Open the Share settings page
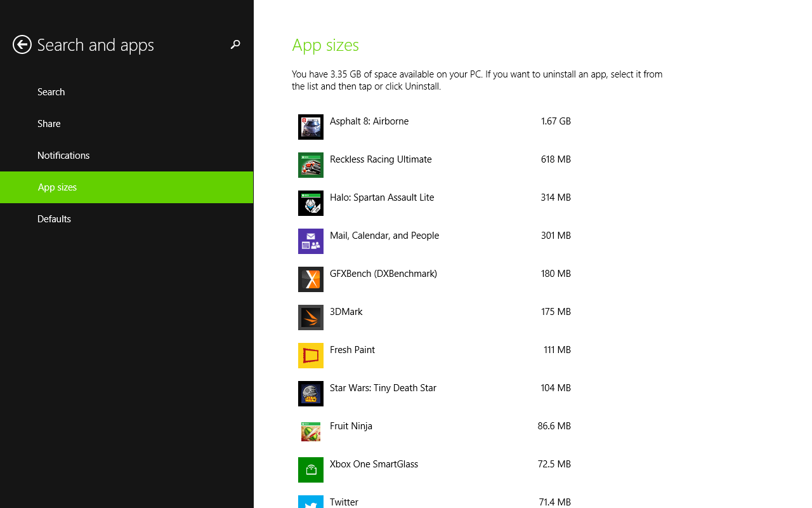This screenshot has height=508, width=812. point(127,124)
